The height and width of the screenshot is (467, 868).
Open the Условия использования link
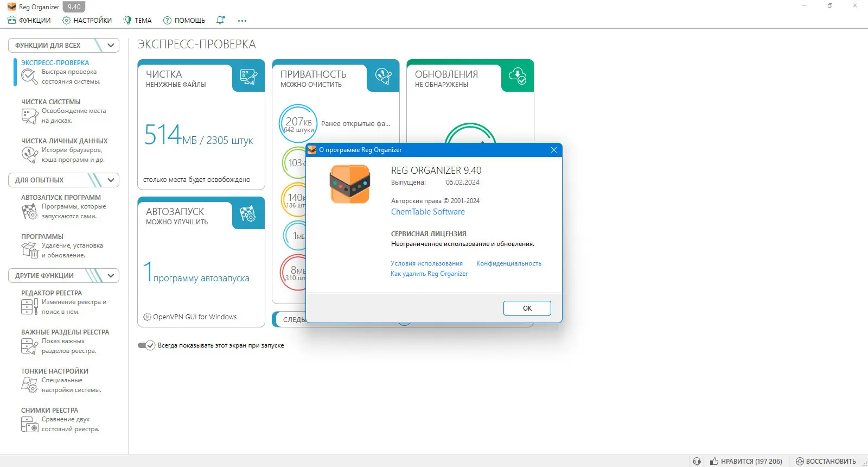pos(427,263)
